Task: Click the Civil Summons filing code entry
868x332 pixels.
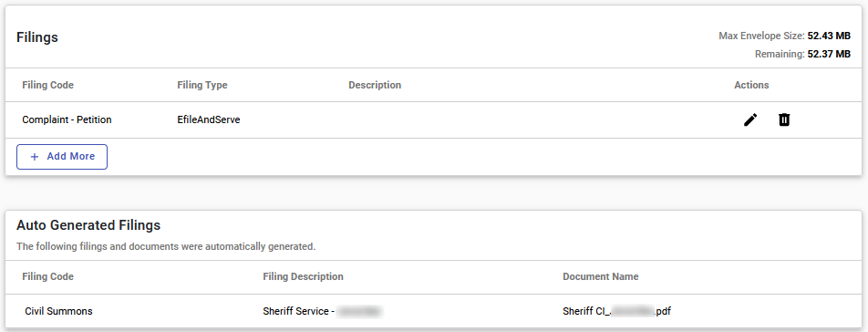Action: 58,311
